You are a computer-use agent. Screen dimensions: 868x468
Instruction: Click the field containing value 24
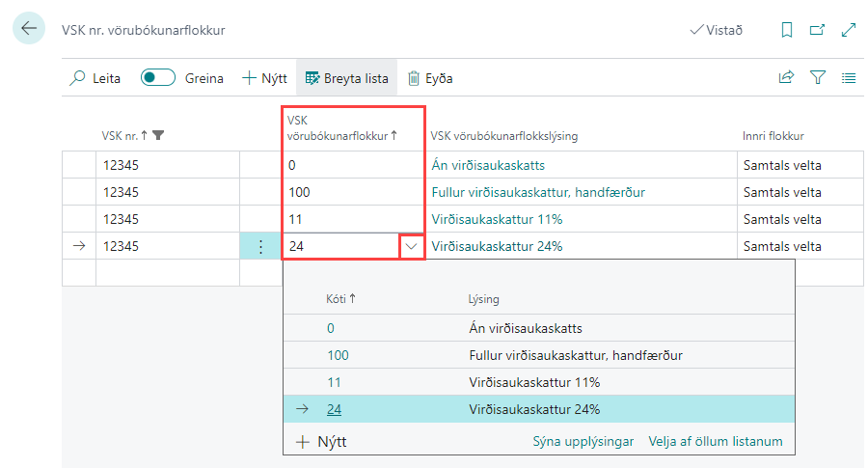click(338, 246)
